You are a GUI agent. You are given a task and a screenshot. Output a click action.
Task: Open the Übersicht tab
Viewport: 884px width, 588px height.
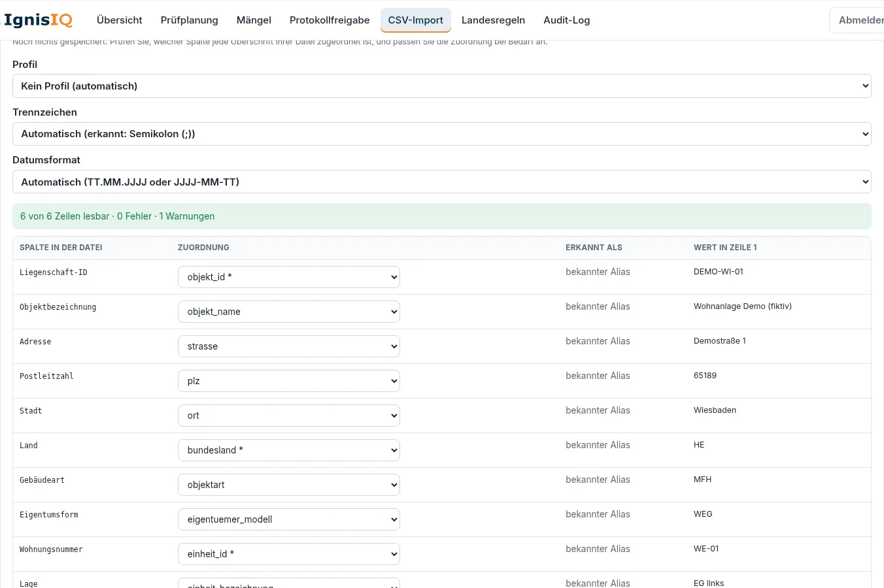click(120, 20)
